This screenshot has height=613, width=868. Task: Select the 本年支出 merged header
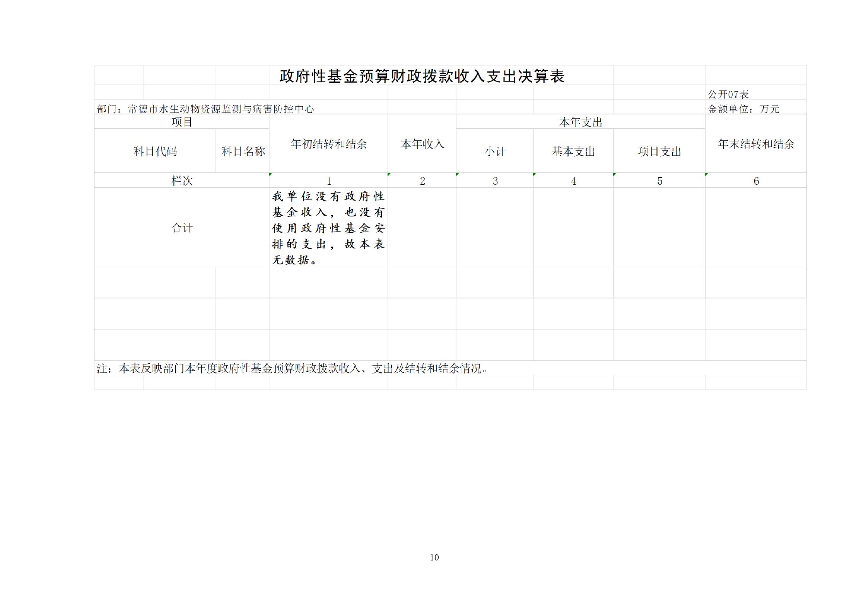[580, 122]
